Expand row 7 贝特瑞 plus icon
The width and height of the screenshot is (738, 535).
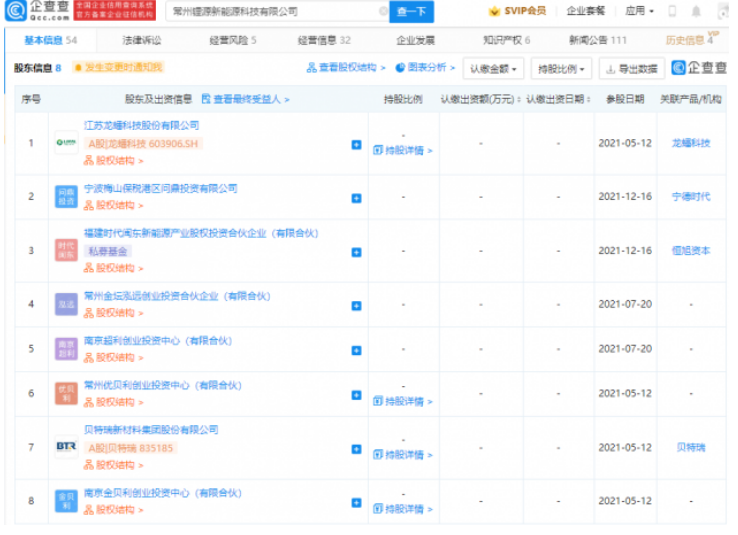(x=356, y=449)
